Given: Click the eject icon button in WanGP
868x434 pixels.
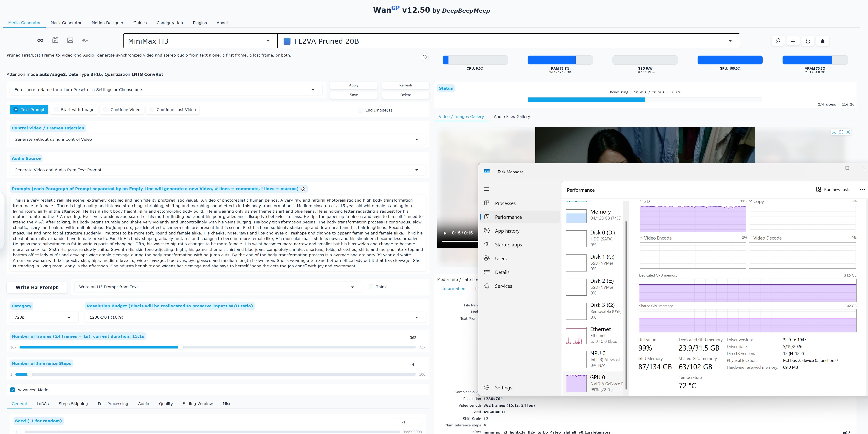Looking at the screenshot, I should point(823,41).
